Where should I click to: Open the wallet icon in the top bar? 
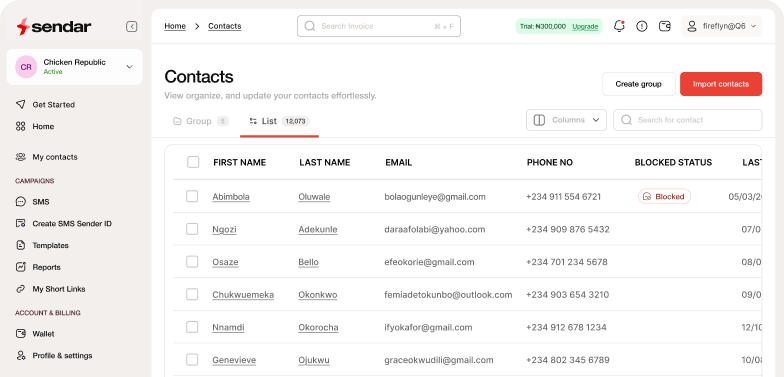click(x=664, y=26)
